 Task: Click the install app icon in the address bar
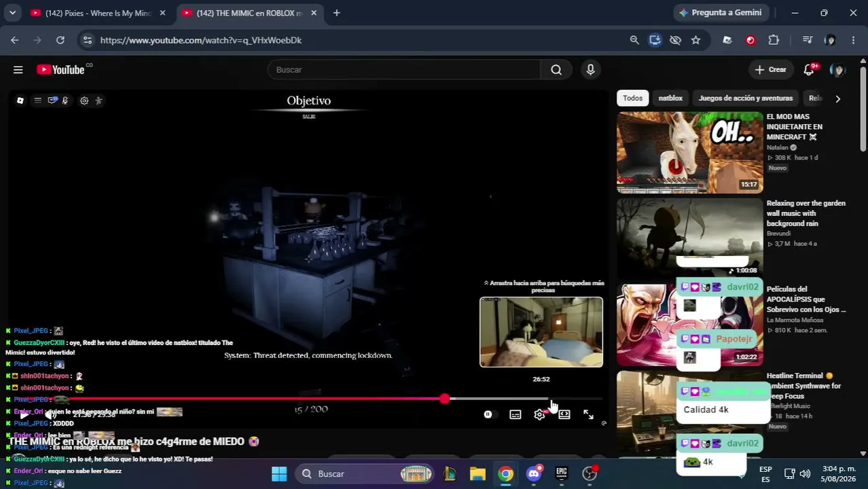tap(655, 40)
